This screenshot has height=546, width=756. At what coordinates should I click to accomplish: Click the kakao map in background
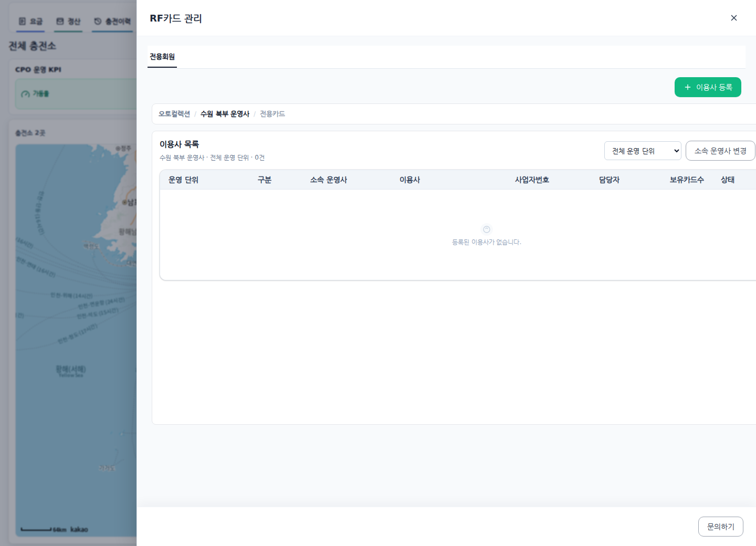click(x=76, y=340)
